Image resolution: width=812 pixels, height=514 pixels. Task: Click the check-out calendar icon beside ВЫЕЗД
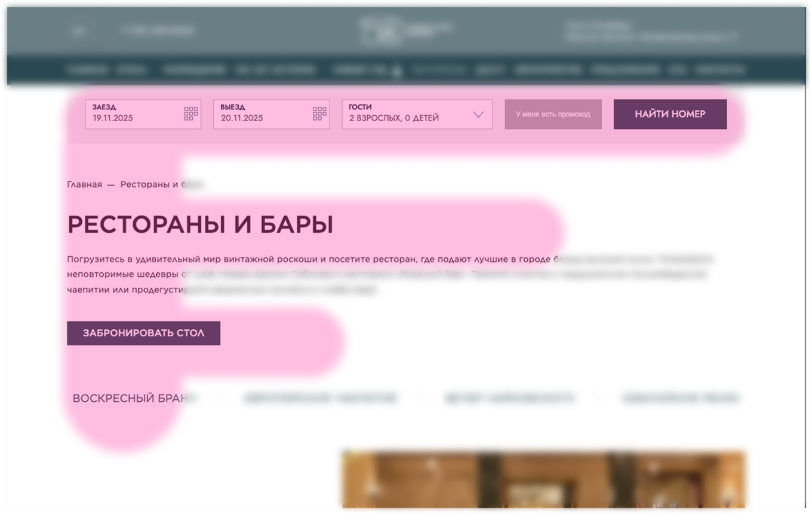click(x=319, y=113)
